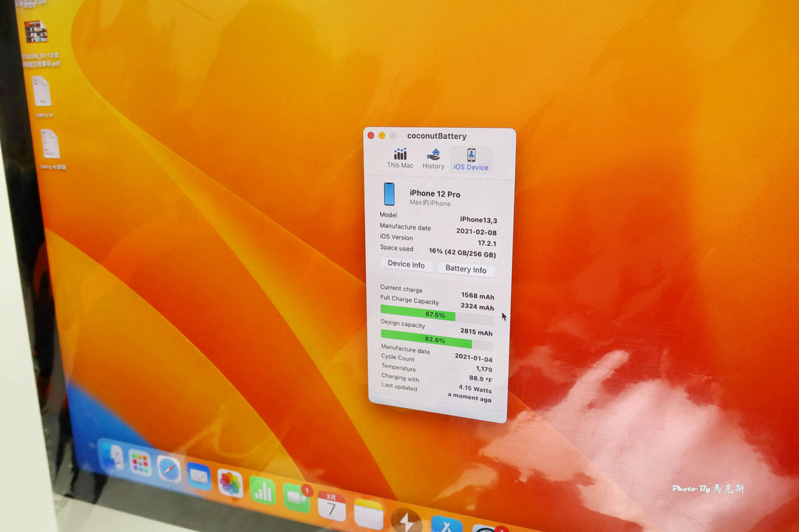Image resolution: width=799 pixels, height=532 pixels.
Task: Click the 17.2.1 iOS version value
Action: click(x=487, y=243)
